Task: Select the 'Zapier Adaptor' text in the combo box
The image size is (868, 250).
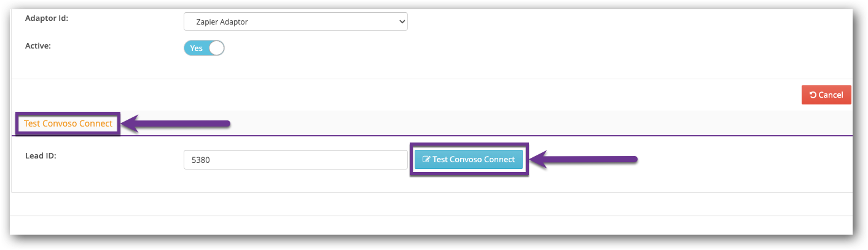Action: click(x=222, y=22)
